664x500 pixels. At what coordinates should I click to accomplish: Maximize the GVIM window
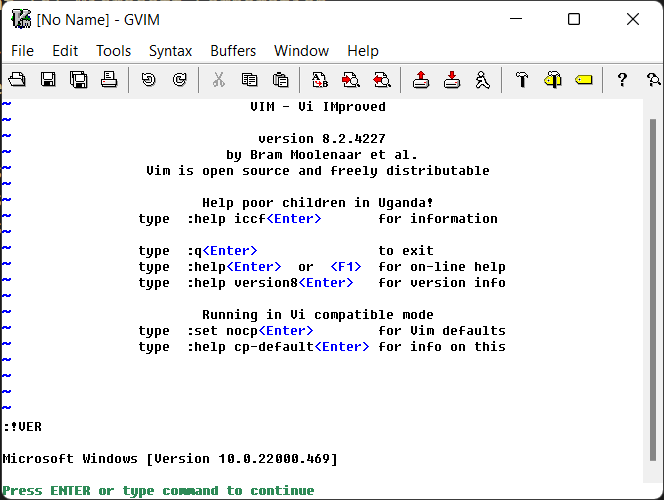pyautogui.click(x=574, y=19)
